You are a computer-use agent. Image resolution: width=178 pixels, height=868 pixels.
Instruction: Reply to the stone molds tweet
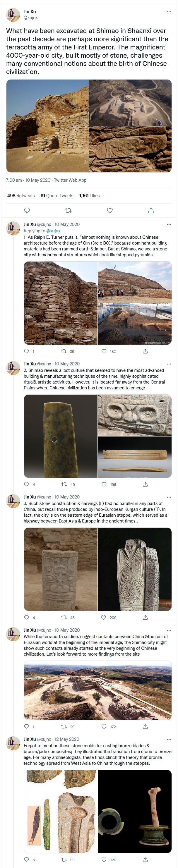pyautogui.click(x=27, y=859)
